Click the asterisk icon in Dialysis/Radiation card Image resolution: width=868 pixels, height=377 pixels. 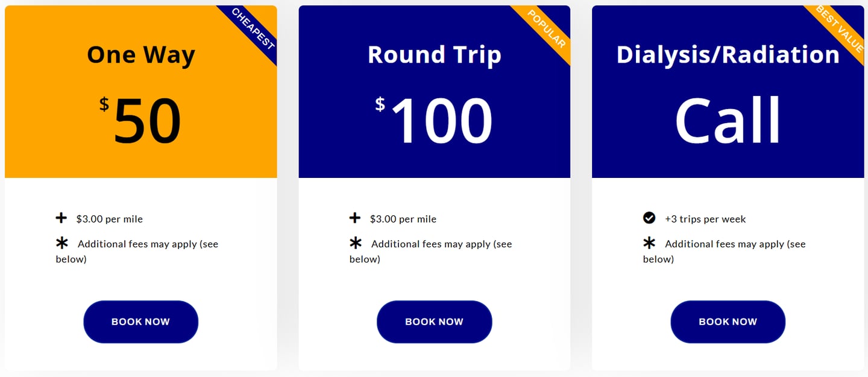click(x=649, y=243)
